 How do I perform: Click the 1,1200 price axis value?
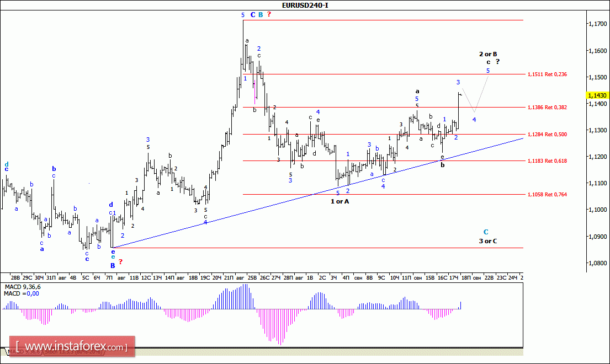click(x=597, y=157)
